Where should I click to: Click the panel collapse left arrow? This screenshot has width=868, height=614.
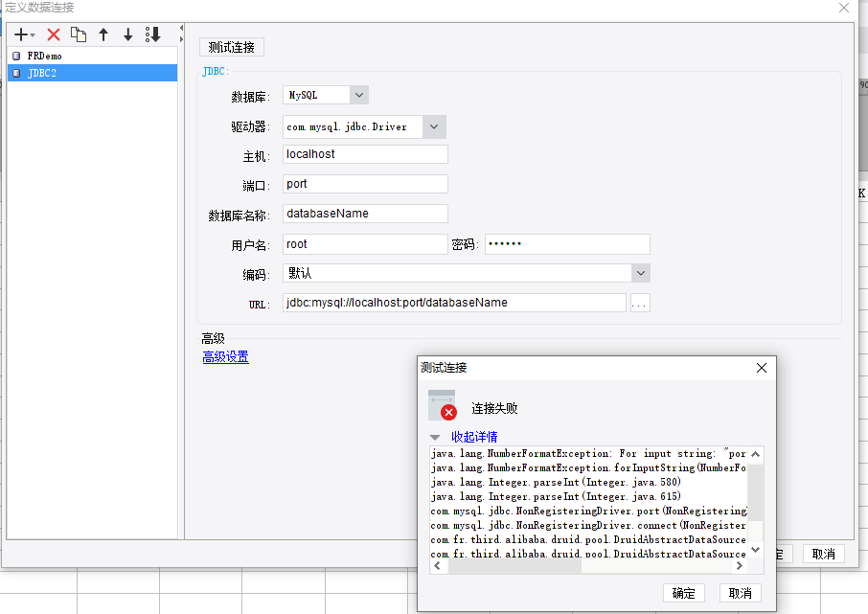[x=181, y=28]
